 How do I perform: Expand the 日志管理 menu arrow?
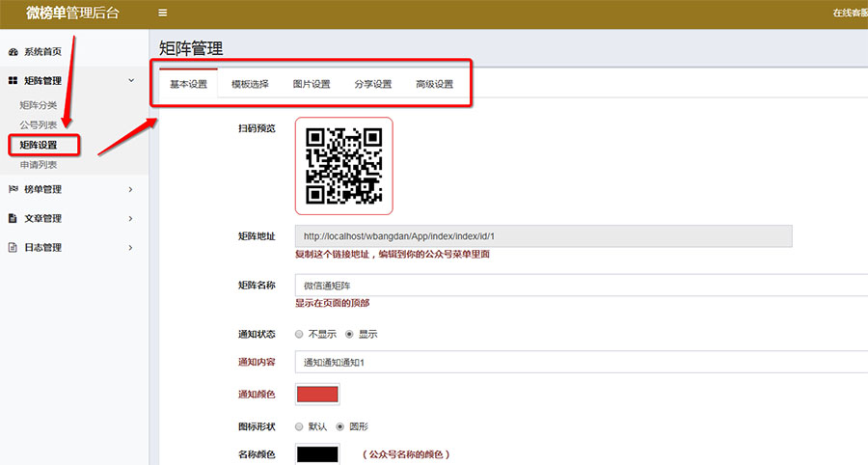(x=130, y=247)
